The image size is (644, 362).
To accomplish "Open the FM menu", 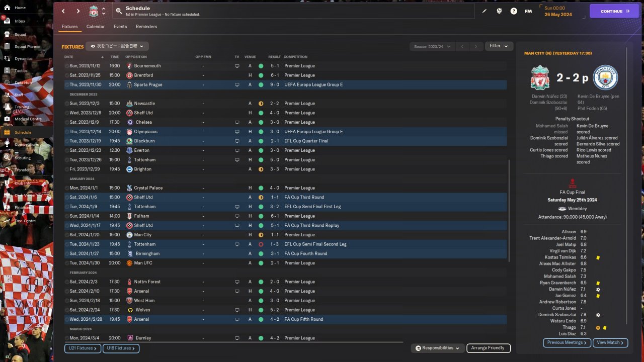I will [528, 11].
